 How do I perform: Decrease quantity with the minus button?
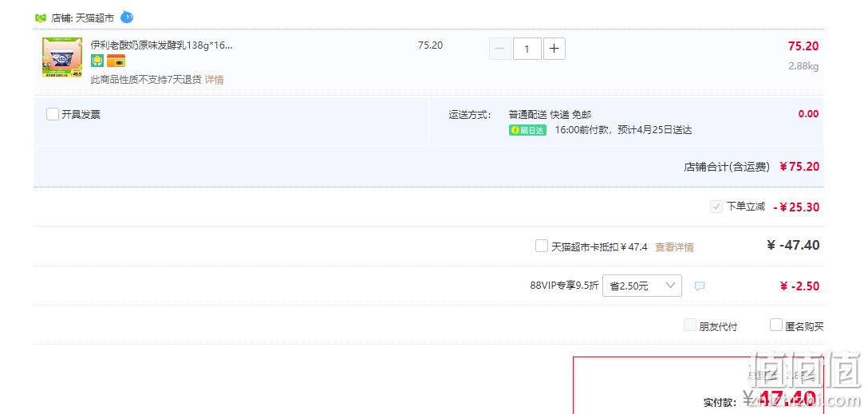click(500, 49)
